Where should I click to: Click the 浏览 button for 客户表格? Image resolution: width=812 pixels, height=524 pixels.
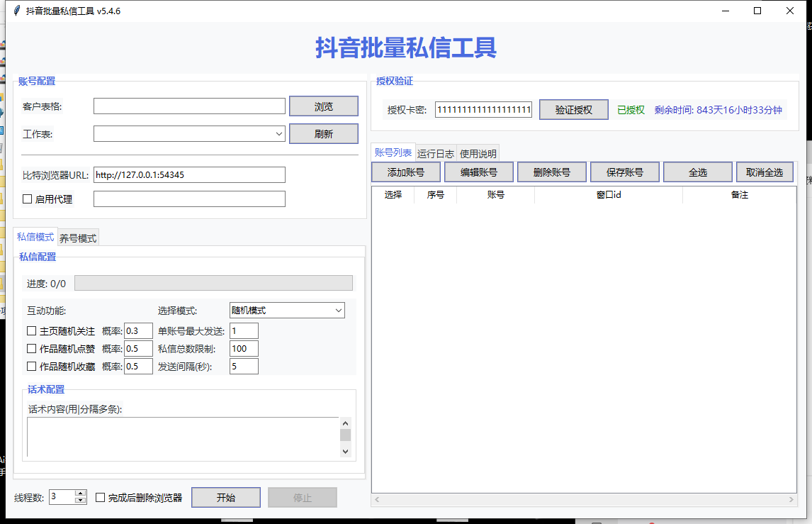point(324,106)
